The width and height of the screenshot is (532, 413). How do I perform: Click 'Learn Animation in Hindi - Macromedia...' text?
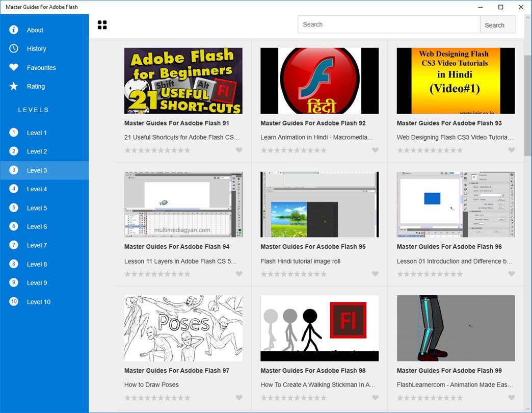click(x=316, y=138)
